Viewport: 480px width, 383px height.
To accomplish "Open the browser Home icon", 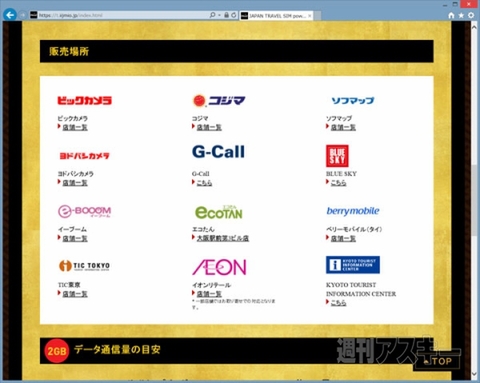I will click(x=451, y=15).
